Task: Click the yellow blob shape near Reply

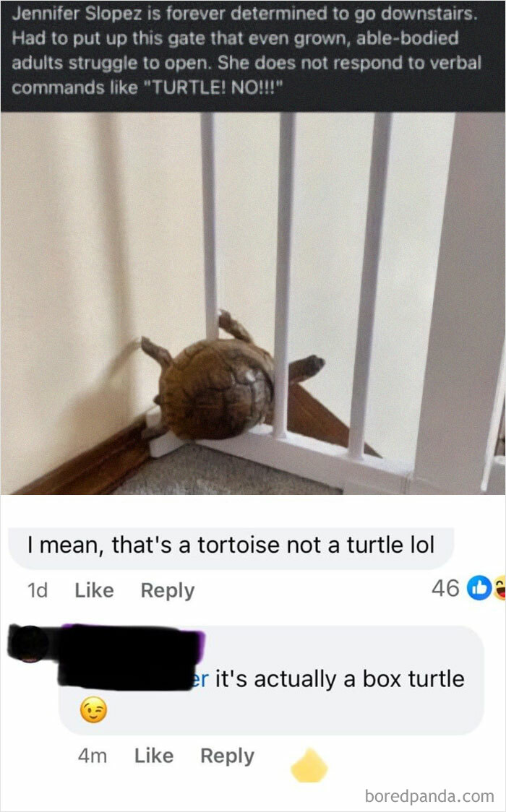Action: pyautogui.click(x=309, y=765)
